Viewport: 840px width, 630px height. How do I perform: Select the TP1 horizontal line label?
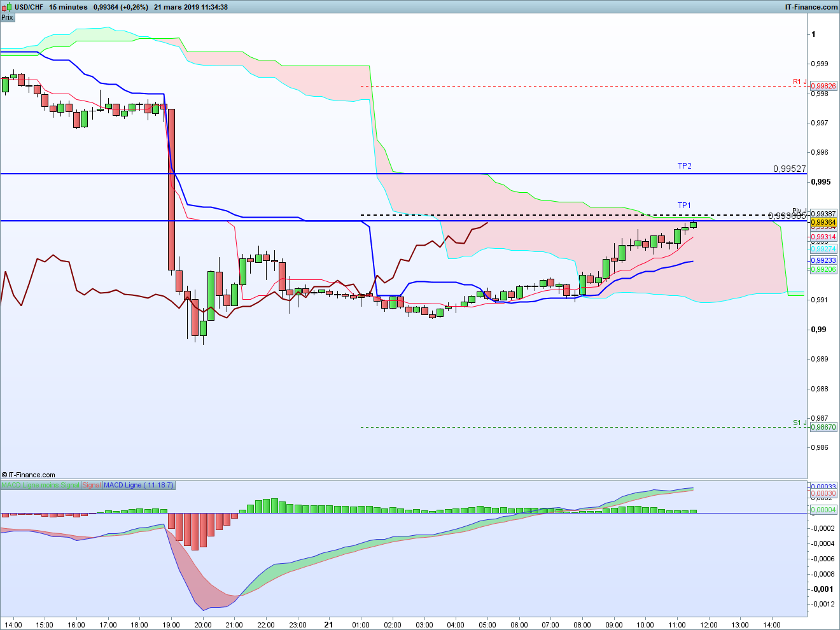[x=684, y=206]
